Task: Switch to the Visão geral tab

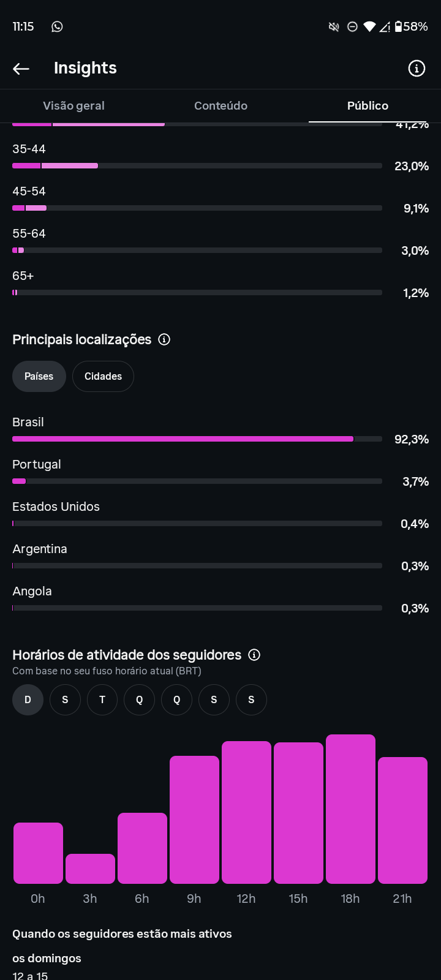Action: pyautogui.click(x=73, y=106)
